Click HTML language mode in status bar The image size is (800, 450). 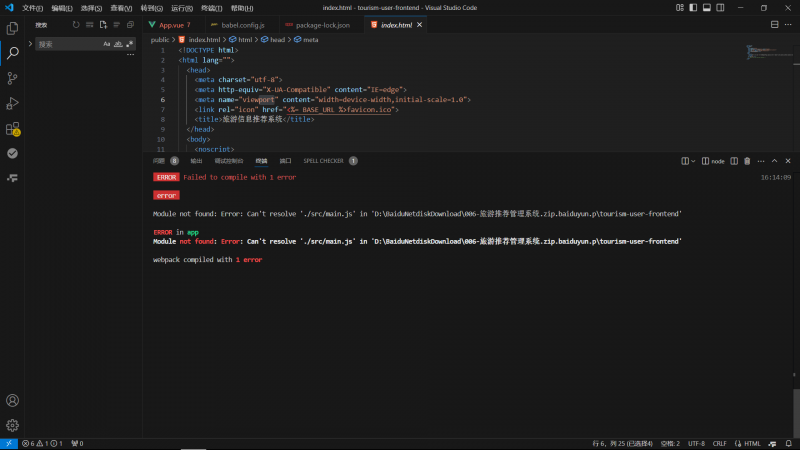point(752,443)
